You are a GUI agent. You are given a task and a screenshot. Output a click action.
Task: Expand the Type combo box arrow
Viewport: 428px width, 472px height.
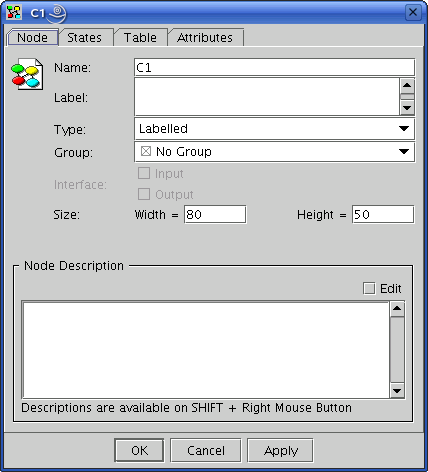click(404, 129)
